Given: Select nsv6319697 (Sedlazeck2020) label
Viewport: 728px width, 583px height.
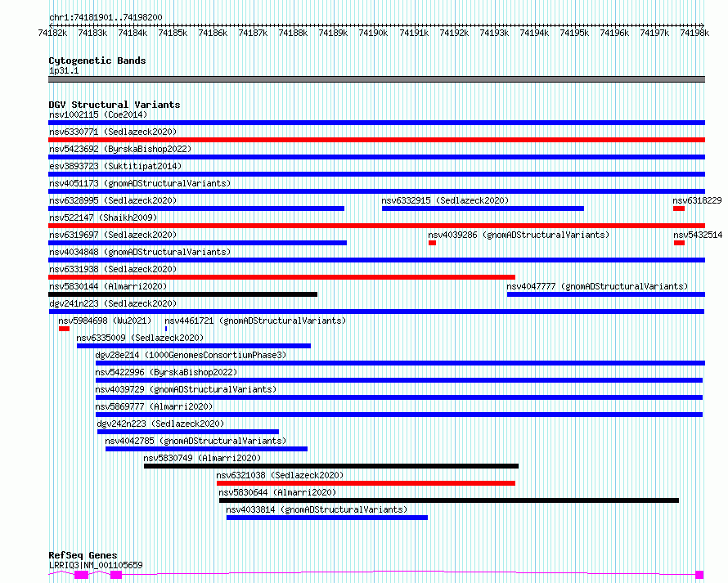Looking at the screenshot, I should [113, 235].
